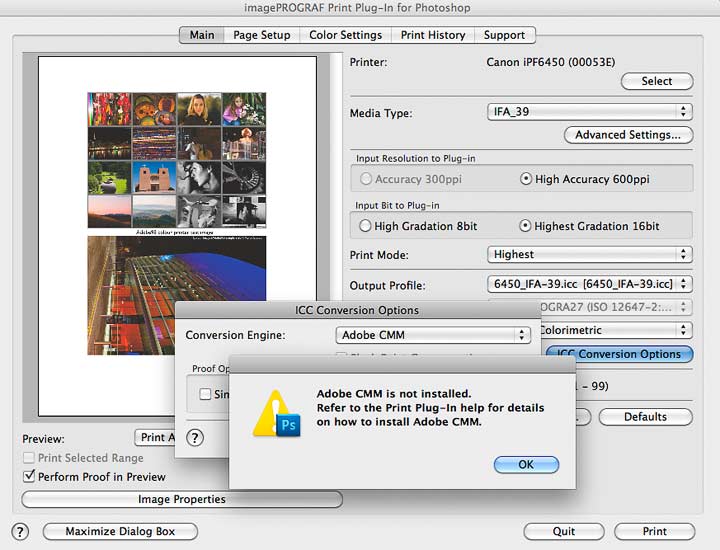720x550 pixels.
Task: Go to the Print History tab
Action: coord(433,35)
